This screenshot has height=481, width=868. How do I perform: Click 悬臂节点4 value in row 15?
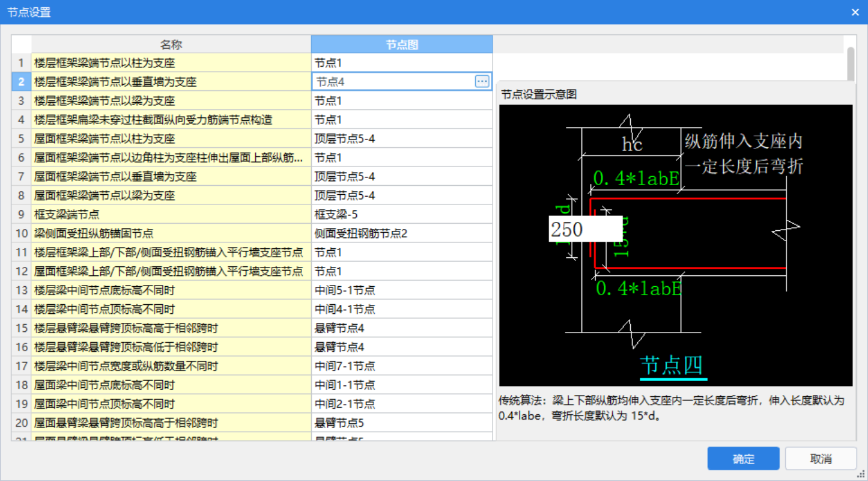pos(402,328)
